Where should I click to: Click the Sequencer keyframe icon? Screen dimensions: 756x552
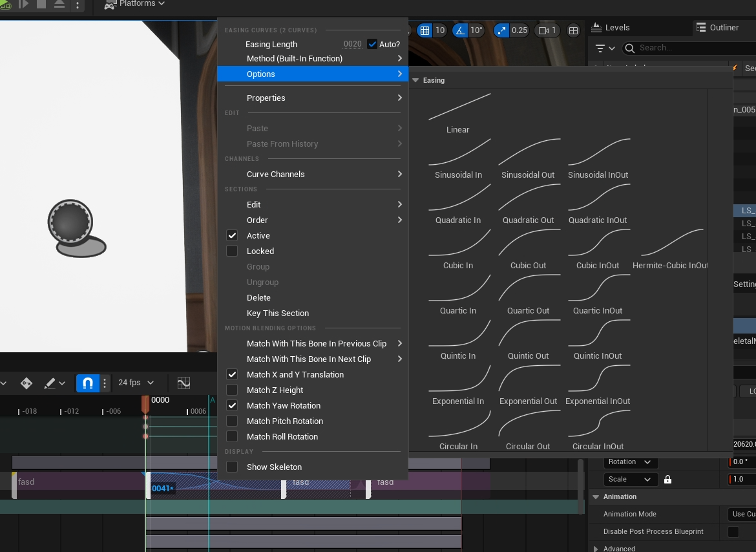click(x=26, y=383)
